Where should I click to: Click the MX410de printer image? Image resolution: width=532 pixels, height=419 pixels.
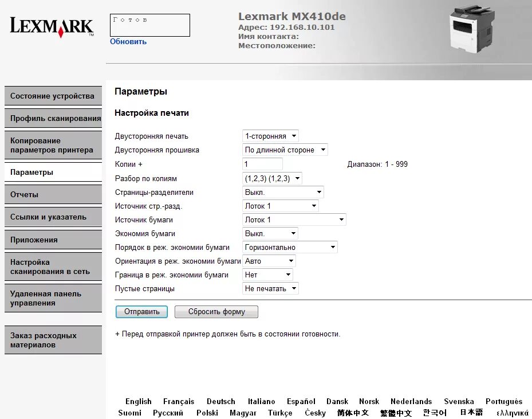[x=472, y=29]
